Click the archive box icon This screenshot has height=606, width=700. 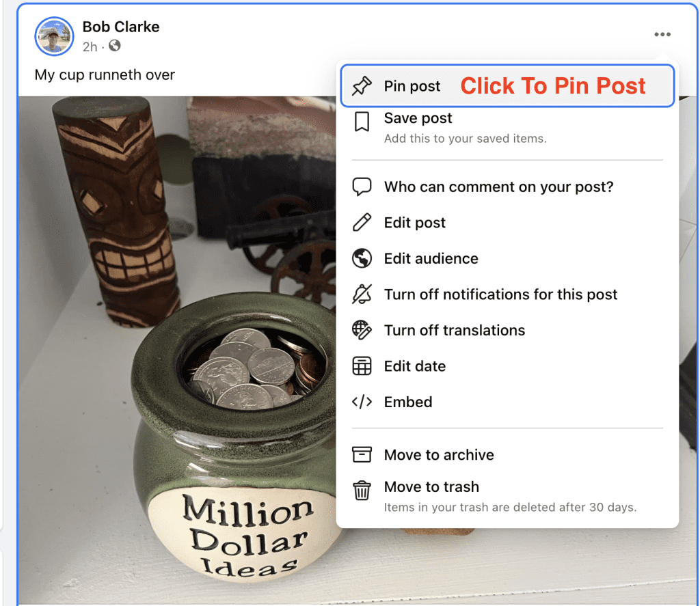tap(362, 454)
